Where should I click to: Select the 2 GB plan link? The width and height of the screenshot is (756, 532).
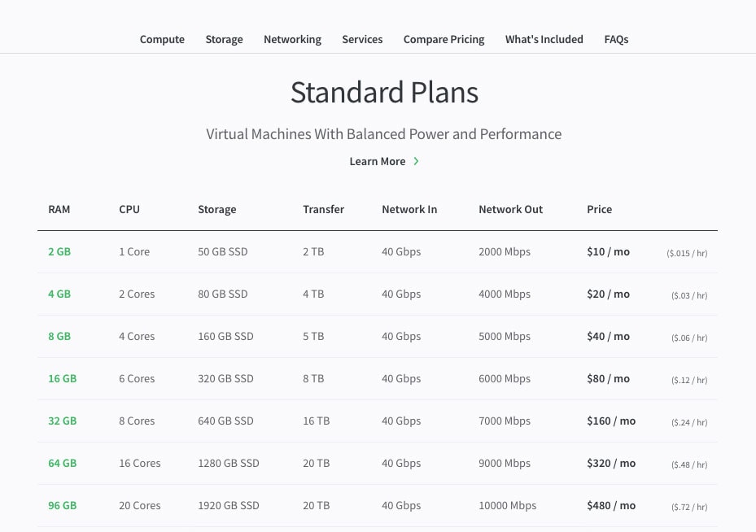point(59,251)
